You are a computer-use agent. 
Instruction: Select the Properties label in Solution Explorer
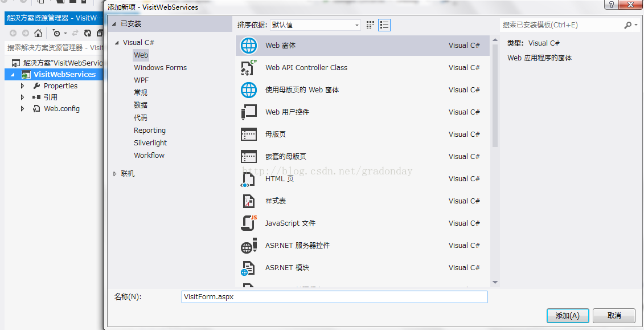(60, 86)
